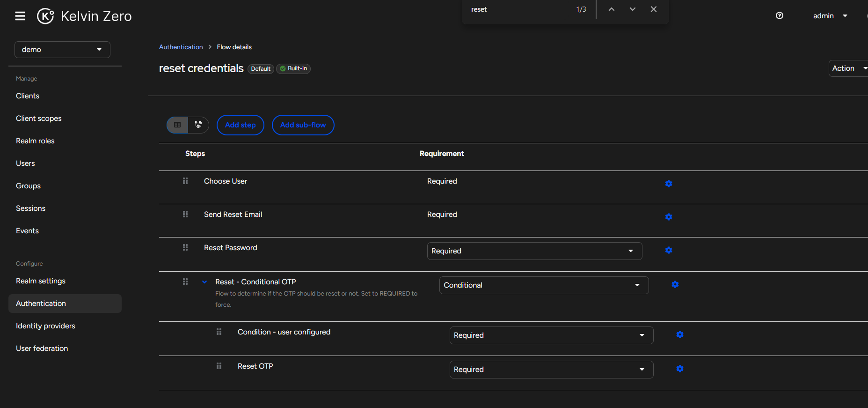Viewport: 868px width, 408px height.
Task: Click the Built-in badge label
Action: tap(293, 68)
